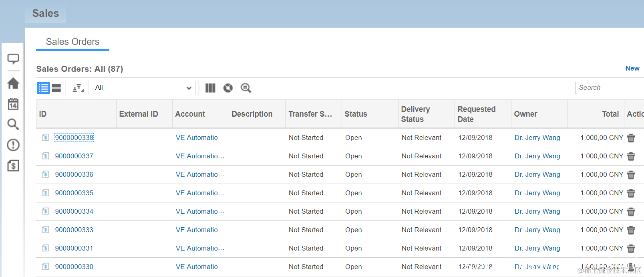Screen dimensions: 644x277
Task: Open the exclamation alert icon in sidebar
Action: click(x=13, y=145)
